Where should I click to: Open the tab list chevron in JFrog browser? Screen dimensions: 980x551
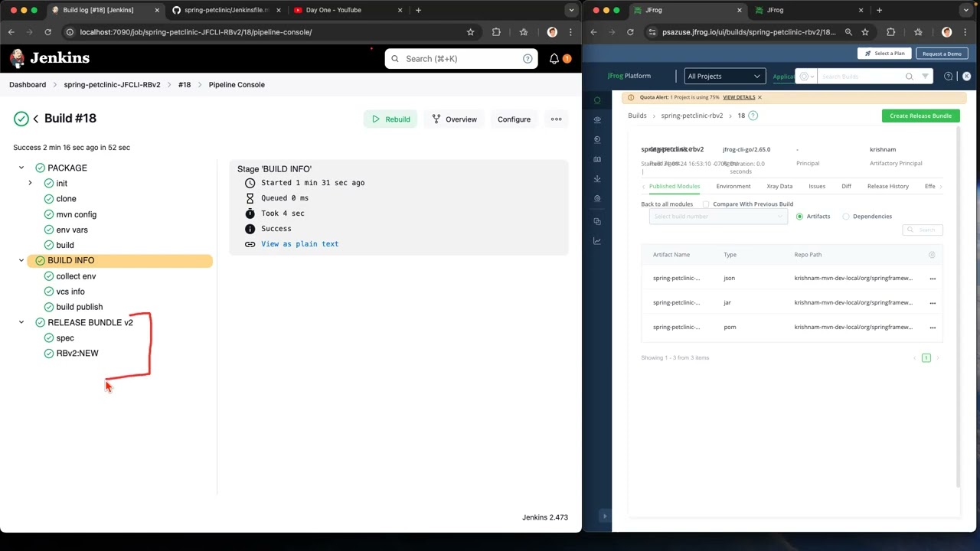click(x=967, y=10)
